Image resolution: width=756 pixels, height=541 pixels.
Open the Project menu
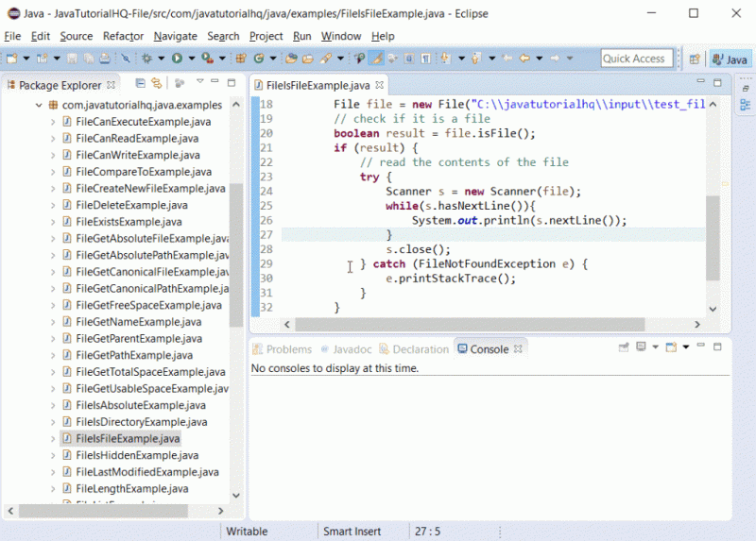click(x=266, y=36)
